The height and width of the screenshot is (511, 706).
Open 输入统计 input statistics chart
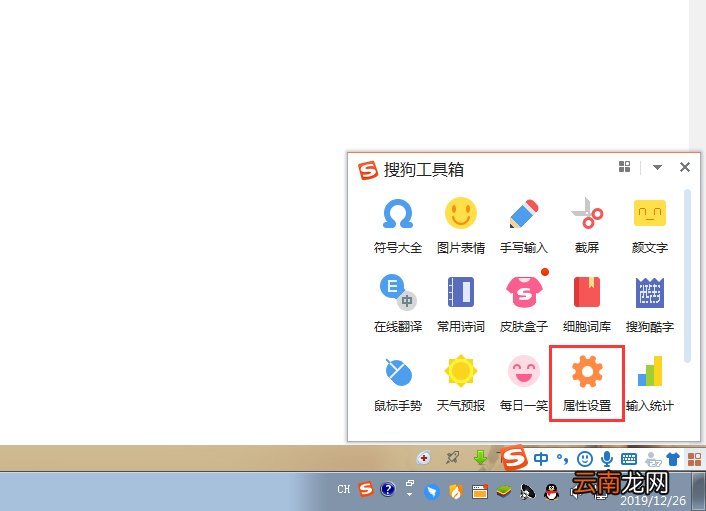point(650,384)
